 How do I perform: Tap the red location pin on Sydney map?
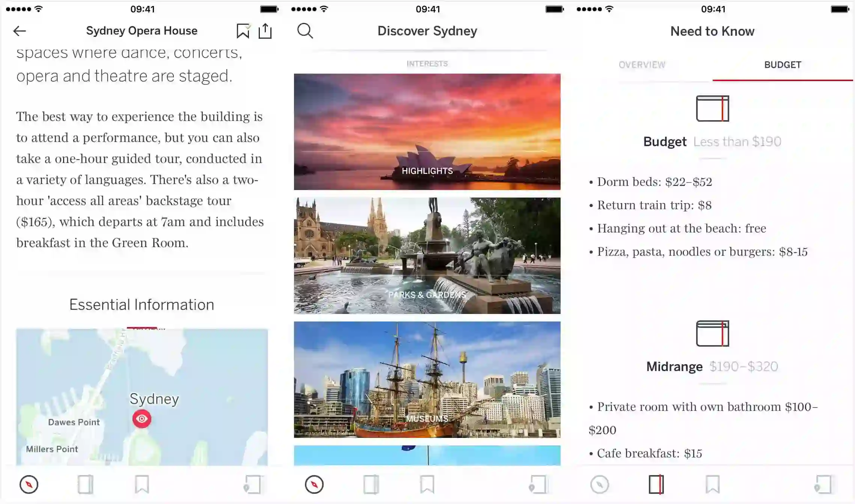[142, 419]
